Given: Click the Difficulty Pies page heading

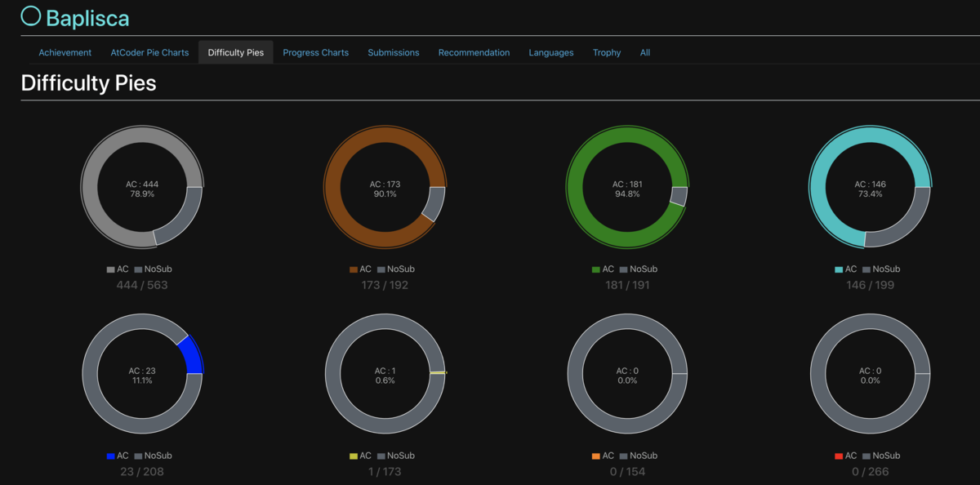Looking at the screenshot, I should (x=88, y=82).
